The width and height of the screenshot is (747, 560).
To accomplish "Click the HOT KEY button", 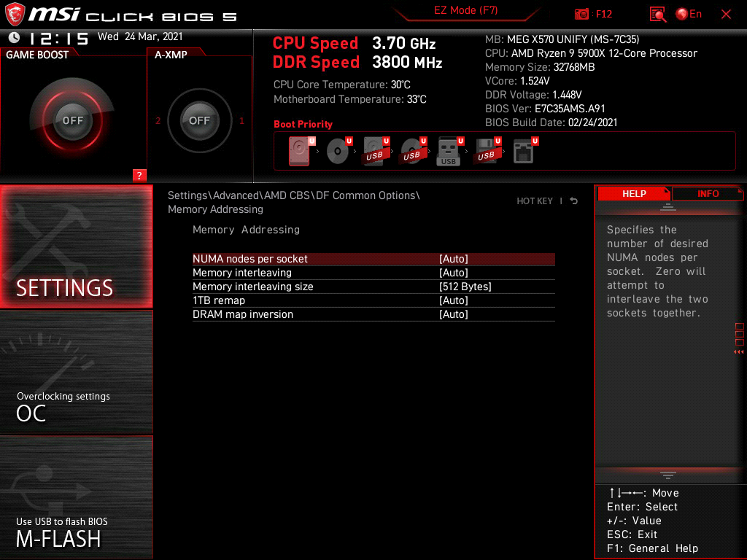I will tap(535, 201).
